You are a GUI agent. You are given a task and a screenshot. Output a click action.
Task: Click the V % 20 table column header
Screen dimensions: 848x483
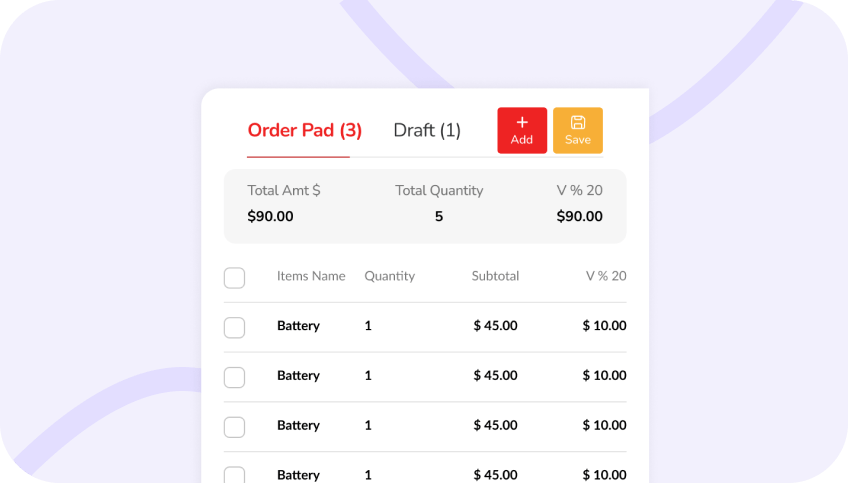pos(606,276)
